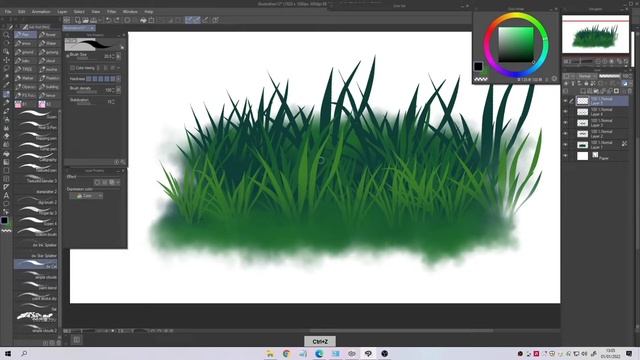Click the Open file folder icon
Image resolution: width=640 pixels, height=360 pixels.
[x=86, y=20]
